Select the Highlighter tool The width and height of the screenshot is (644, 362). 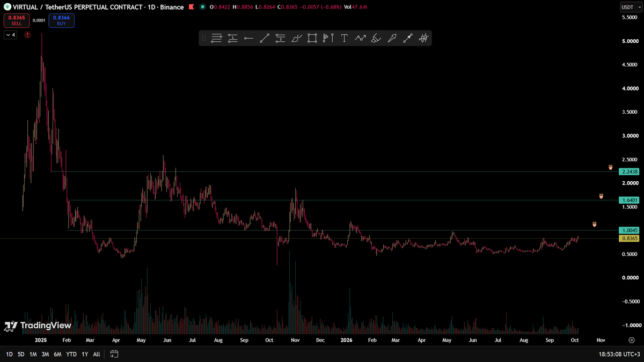tap(376, 38)
